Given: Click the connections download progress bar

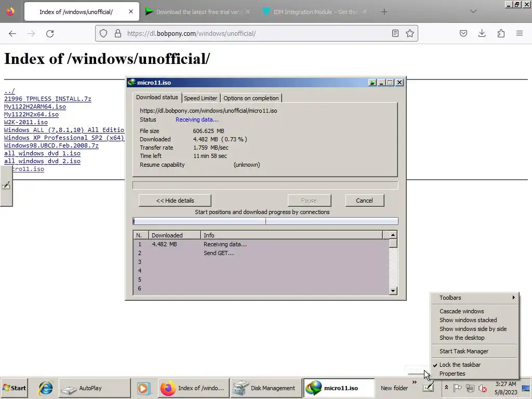Looking at the screenshot, I should [265, 221].
